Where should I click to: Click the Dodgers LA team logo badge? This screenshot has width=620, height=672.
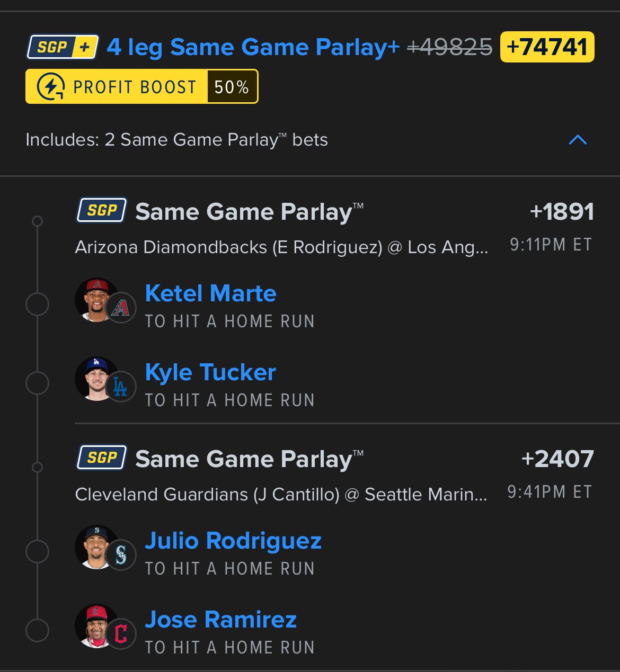(121, 387)
